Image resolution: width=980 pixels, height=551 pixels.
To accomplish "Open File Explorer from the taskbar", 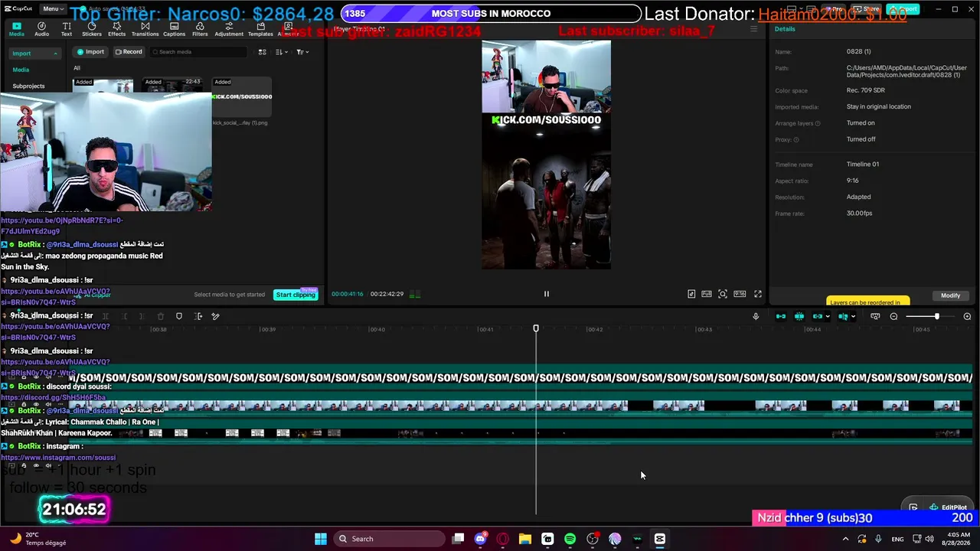I will coord(525,539).
